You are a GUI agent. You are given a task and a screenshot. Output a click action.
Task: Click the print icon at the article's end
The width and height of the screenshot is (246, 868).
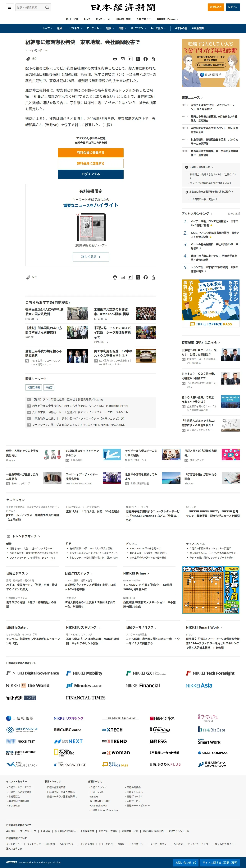pos(115,277)
